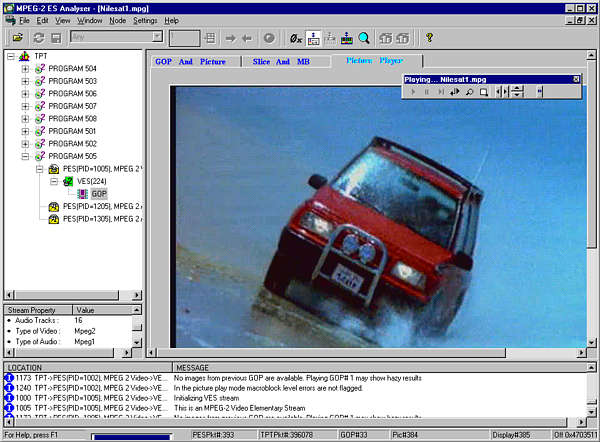
Task: Close the Playing Nilesat1.mpg player panel
Action: [576, 78]
